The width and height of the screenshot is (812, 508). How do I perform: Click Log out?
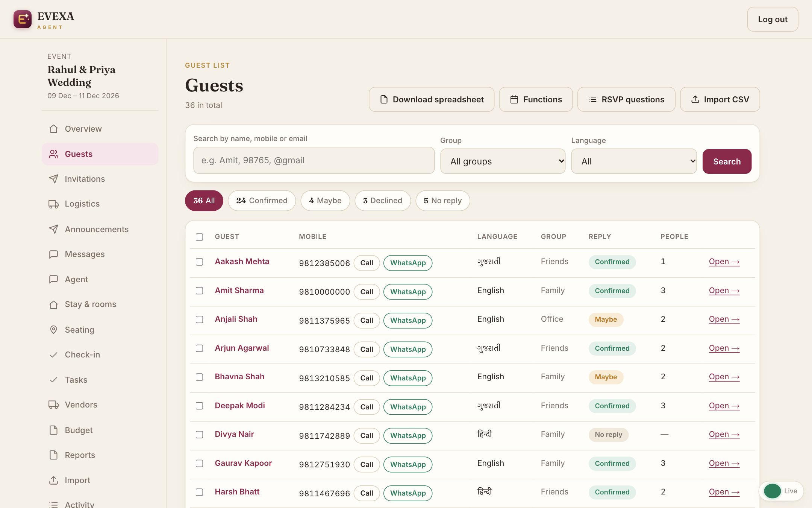[773, 19]
